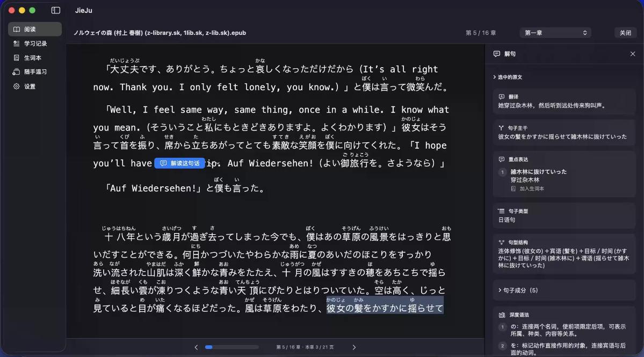Click the 关闭 button
Viewport: 644px width, 357px height.
[x=625, y=33]
